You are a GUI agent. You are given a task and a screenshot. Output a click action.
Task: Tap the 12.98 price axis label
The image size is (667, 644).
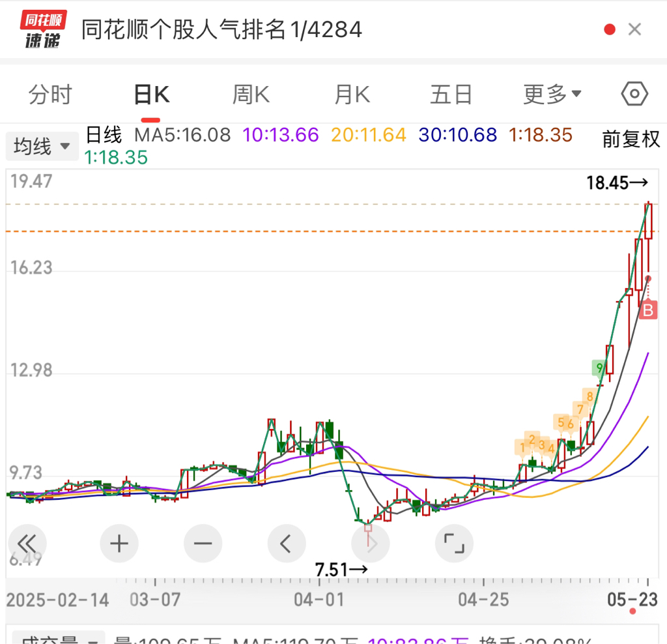pyautogui.click(x=31, y=370)
